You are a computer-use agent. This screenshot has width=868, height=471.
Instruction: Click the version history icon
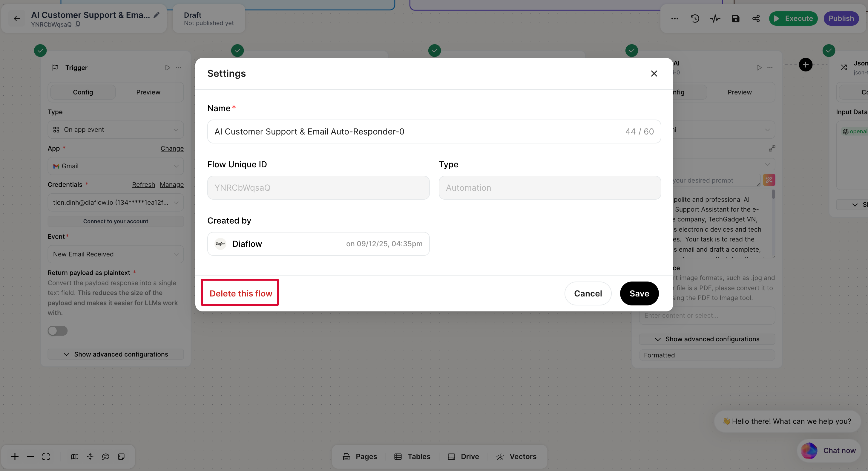point(695,19)
